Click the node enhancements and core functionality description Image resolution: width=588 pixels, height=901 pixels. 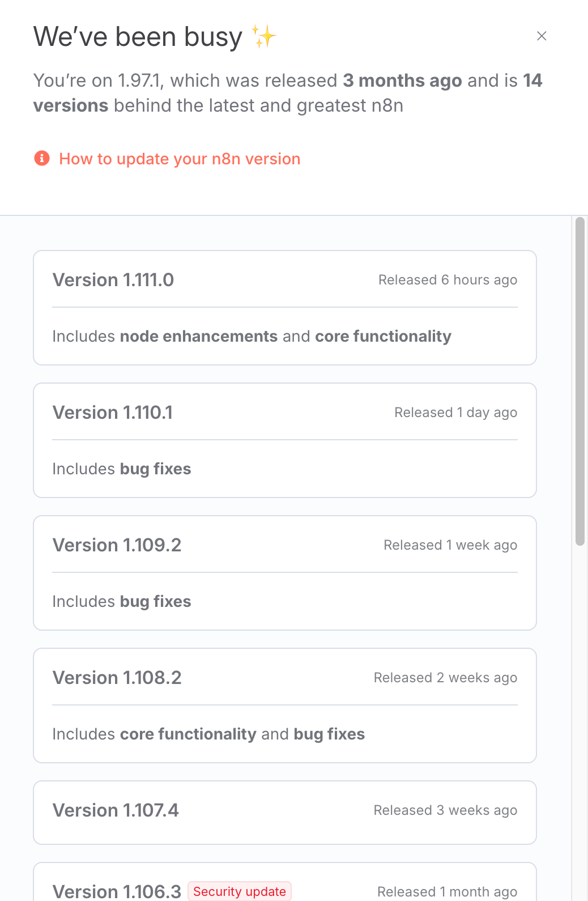[252, 337]
